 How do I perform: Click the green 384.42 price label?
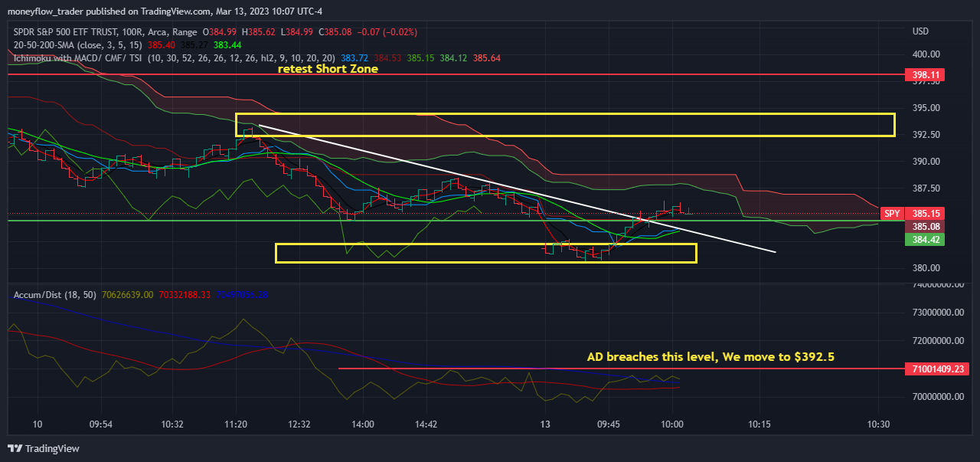[926, 240]
